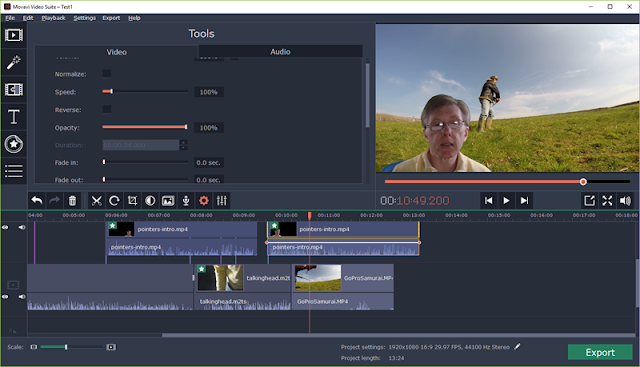Open the Titles text panel
The height and width of the screenshot is (367, 640).
pyautogui.click(x=14, y=117)
